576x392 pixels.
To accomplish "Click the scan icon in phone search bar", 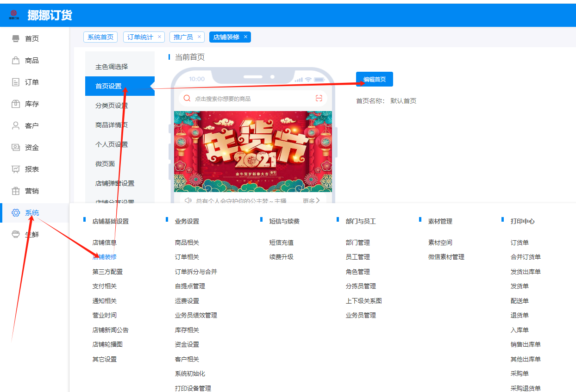I will [x=319, y=98].
